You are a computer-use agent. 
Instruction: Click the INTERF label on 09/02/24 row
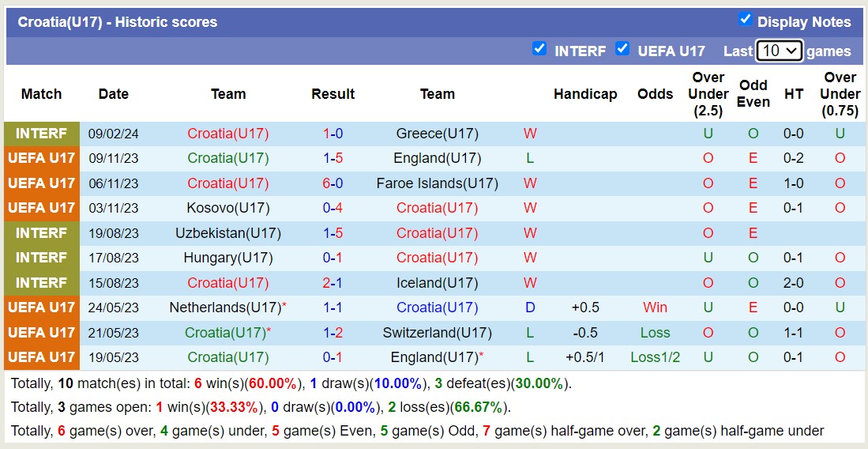(x=42, y=134)
